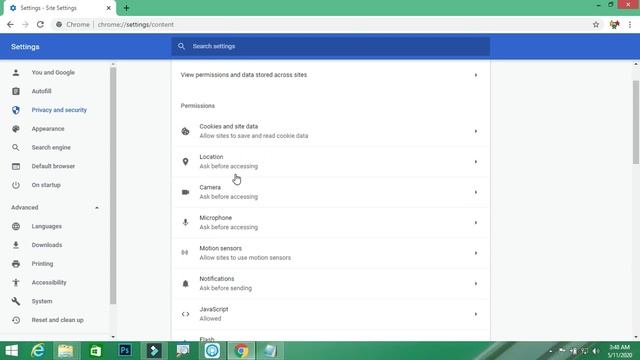Open Default browser settings section
The width and height of the screenshot is (640, 360).
53,166
